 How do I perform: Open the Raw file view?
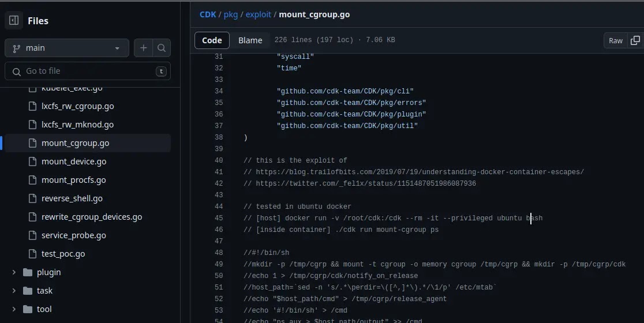pyautogui.click(x=615, y=40)
